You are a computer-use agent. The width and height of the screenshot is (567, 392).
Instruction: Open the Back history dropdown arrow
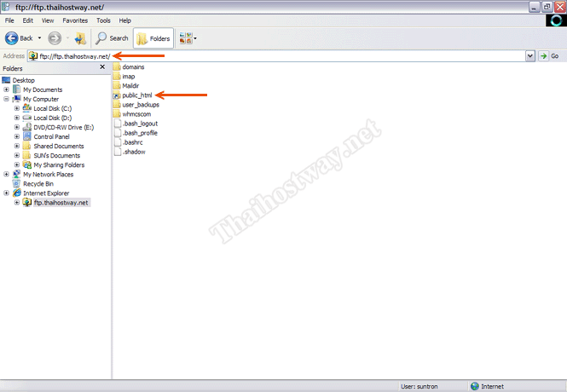coord(39,38)
